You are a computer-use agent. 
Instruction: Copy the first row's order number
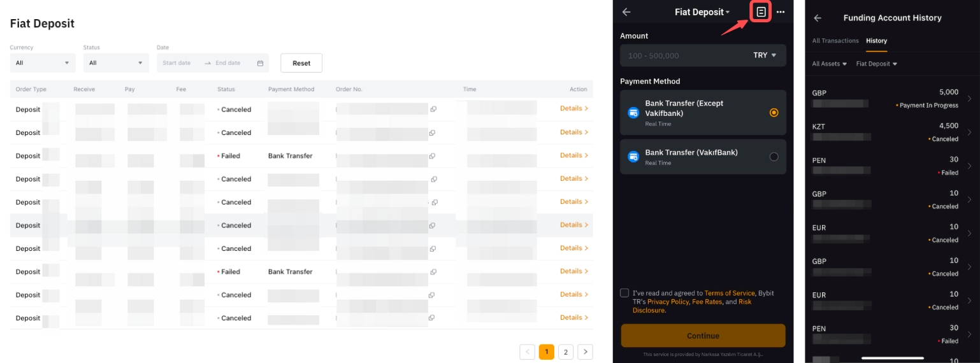tap(433, 110)
